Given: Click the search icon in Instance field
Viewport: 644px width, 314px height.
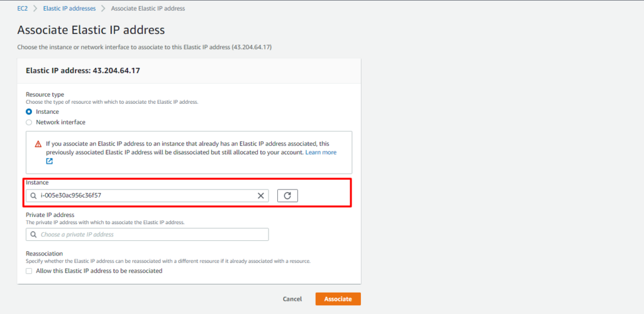Looking at the screenshot, I should (33, 196).
